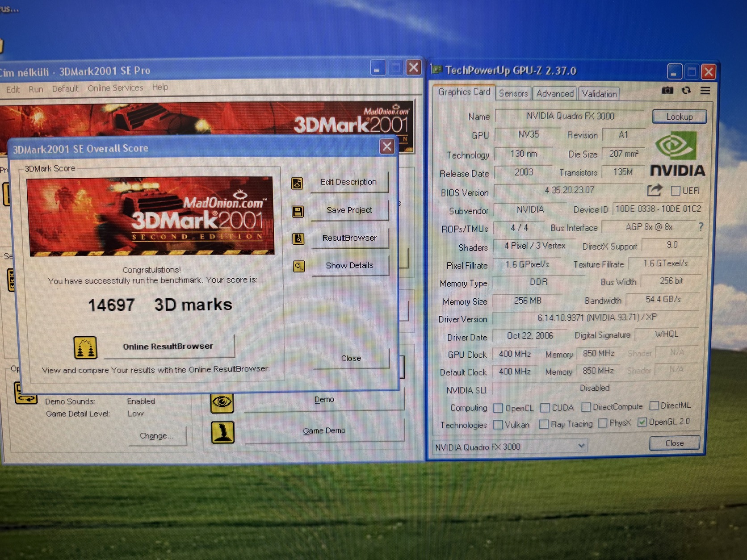Viewport: 747px width, 560px height.
Task: Click the Show Details magnifier icon
Action: (299, 267)
